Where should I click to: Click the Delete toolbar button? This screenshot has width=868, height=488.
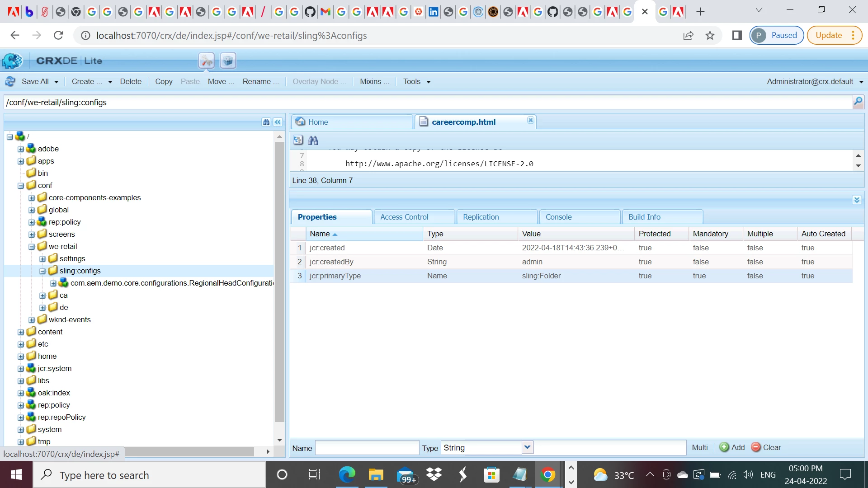coord(131,82)
